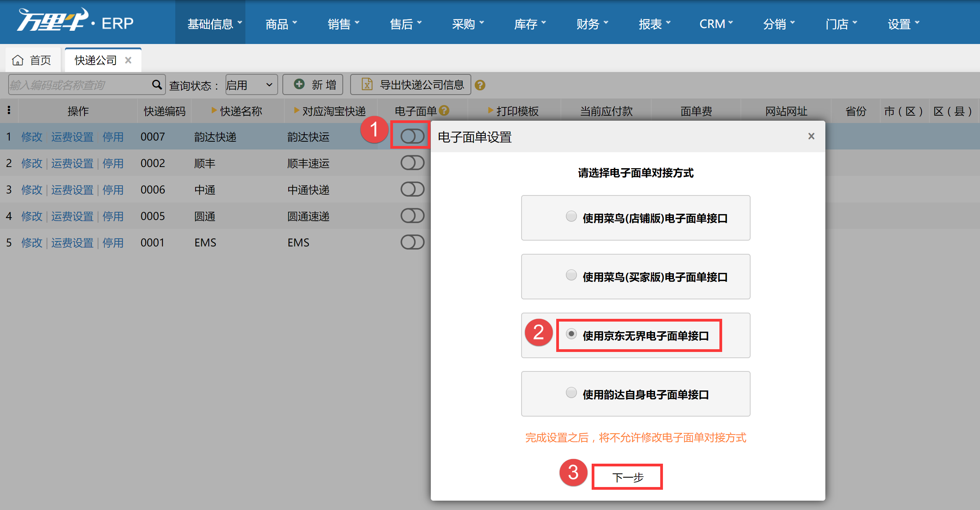Toggle 电子面单 switch for 顺丰
The image size is (980, 510).
click(412, 163)
